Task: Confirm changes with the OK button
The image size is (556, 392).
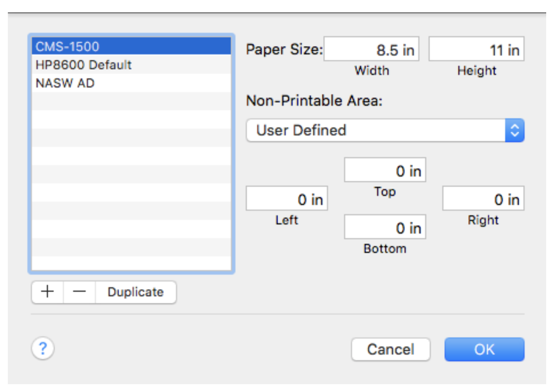Action: (484, 348)
